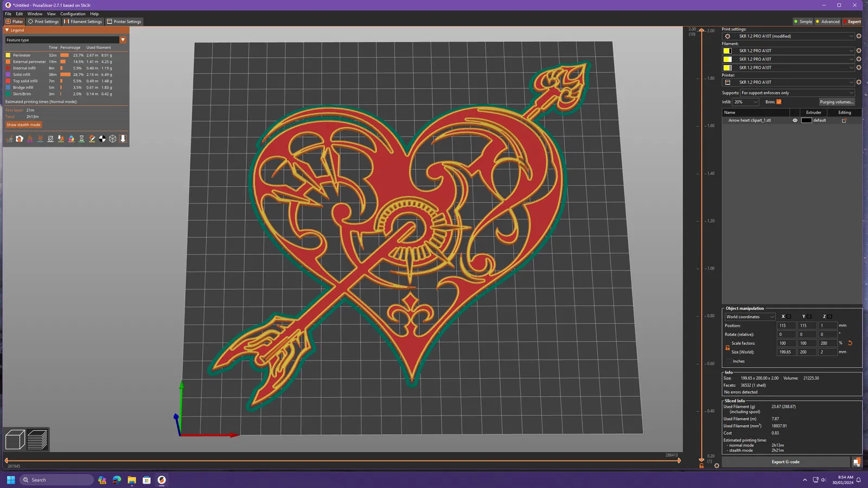The image size is (868, 488).
Task: Click the scale factors lock icon
Action: coord(727,348)
